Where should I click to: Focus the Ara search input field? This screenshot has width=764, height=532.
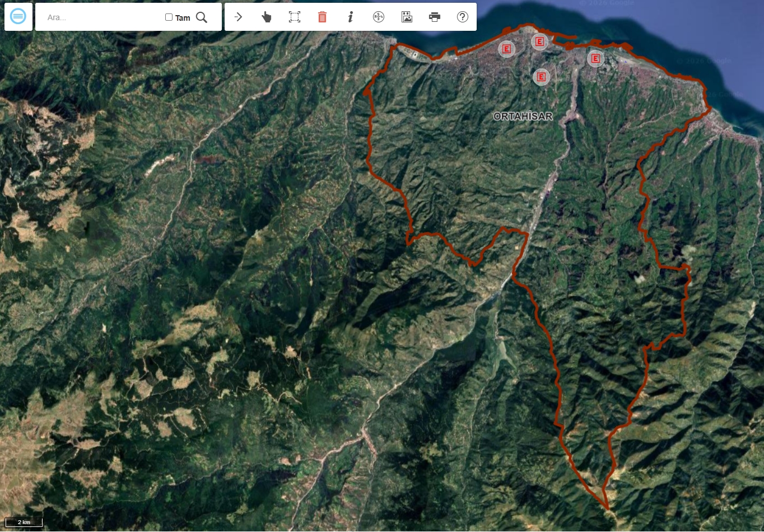click(x=104, y=17)
